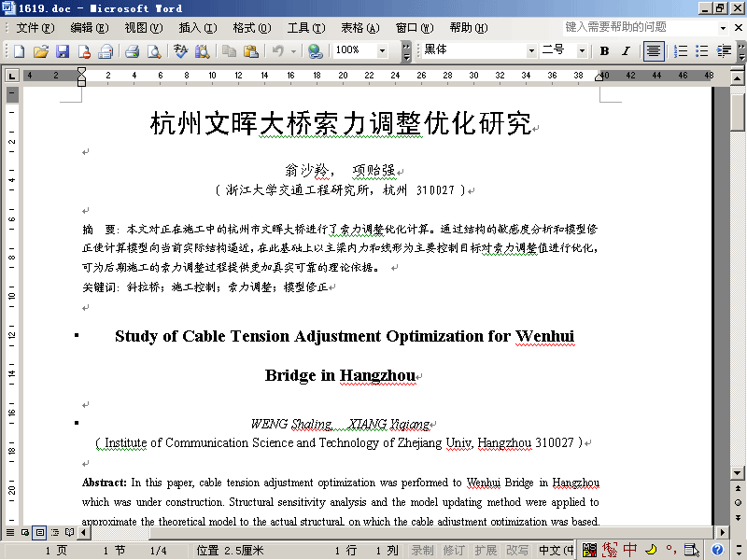The width and height of the screenshot is (747, 560).
Task: Insert a hyperlink with the globe icon
Action: point(315,50)
